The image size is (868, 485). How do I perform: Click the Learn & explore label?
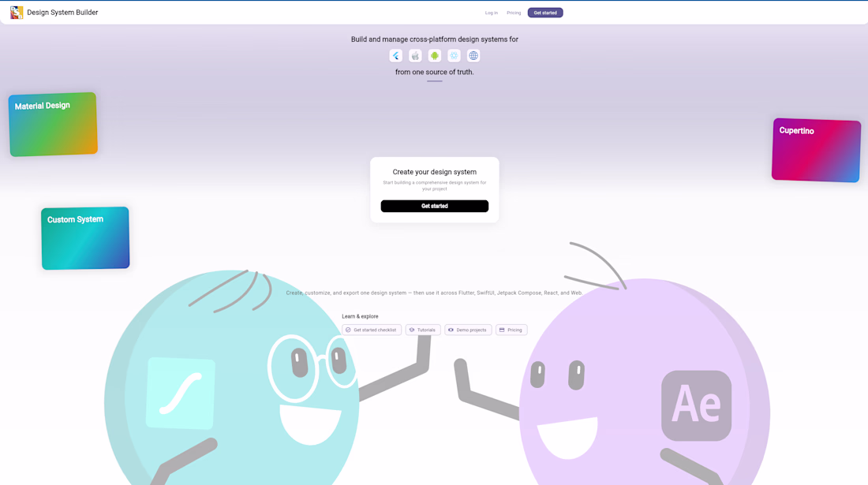point(361,316)
